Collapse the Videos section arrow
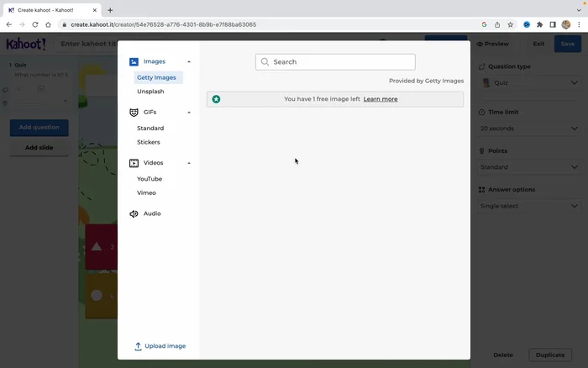The width and height of the screenshot is (588, 368). 189,163
